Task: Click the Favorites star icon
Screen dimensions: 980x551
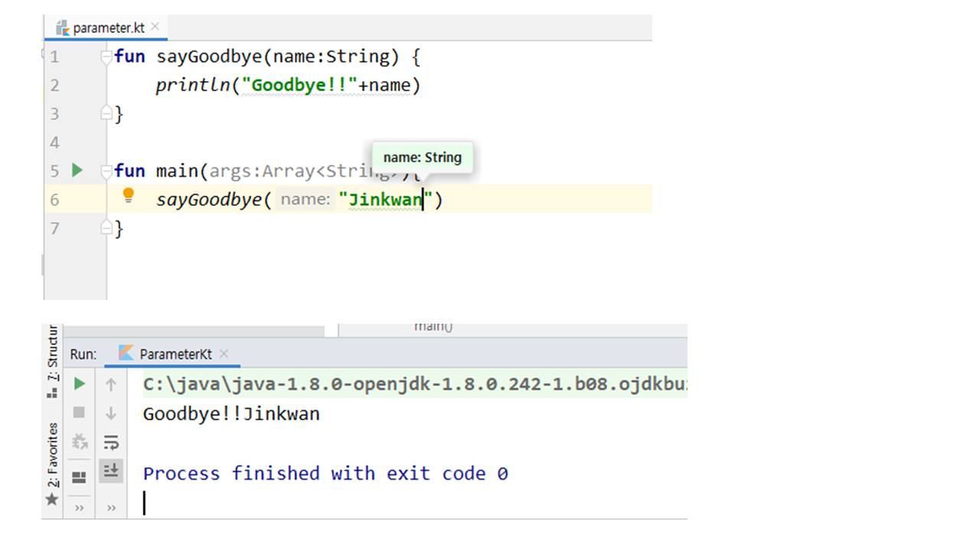Action: (52, 500)
